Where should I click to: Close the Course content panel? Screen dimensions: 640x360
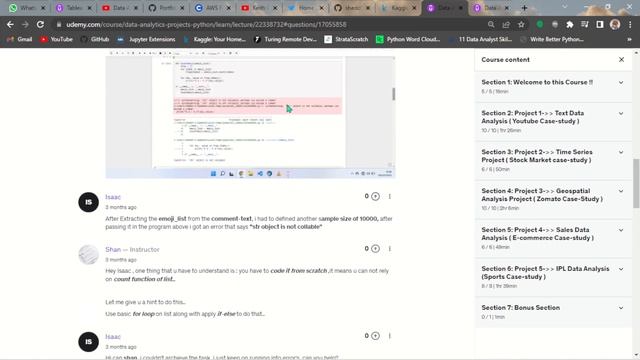(621, 60)
